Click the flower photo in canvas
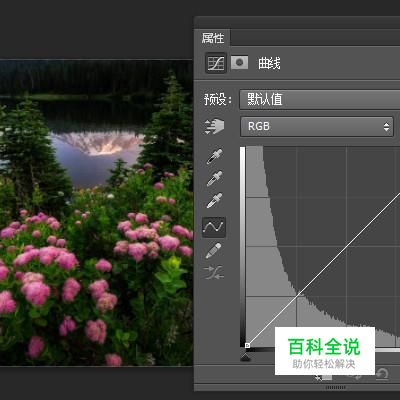 tap(96, 213)
